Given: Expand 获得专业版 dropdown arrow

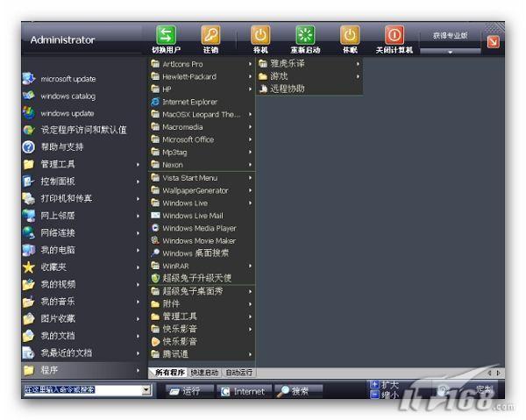Looking at the screenshot, I should (x=451, y=52).
